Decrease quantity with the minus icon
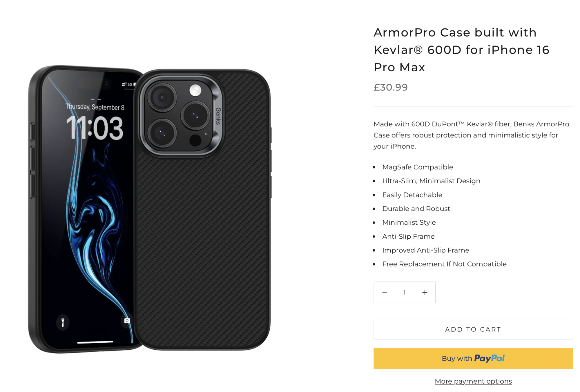 pos(385,292)
